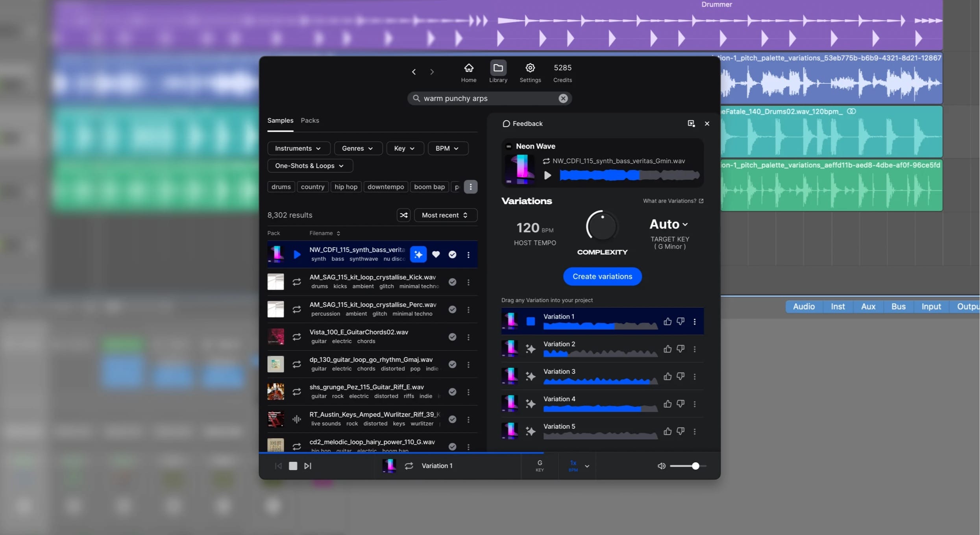Seek in the Neon Wave source waveform
Viewport: 980px width, 535px height.
(x=629, y=175)
